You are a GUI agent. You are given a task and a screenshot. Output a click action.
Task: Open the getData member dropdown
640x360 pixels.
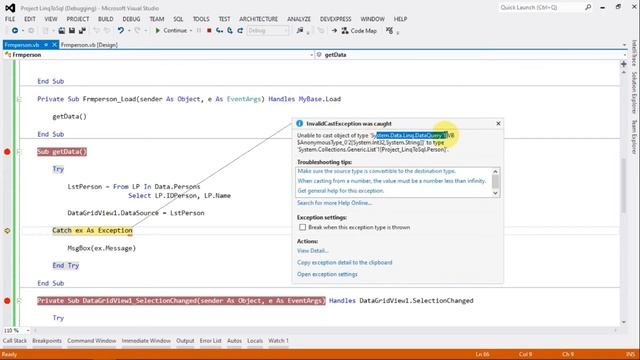(624, 55)
